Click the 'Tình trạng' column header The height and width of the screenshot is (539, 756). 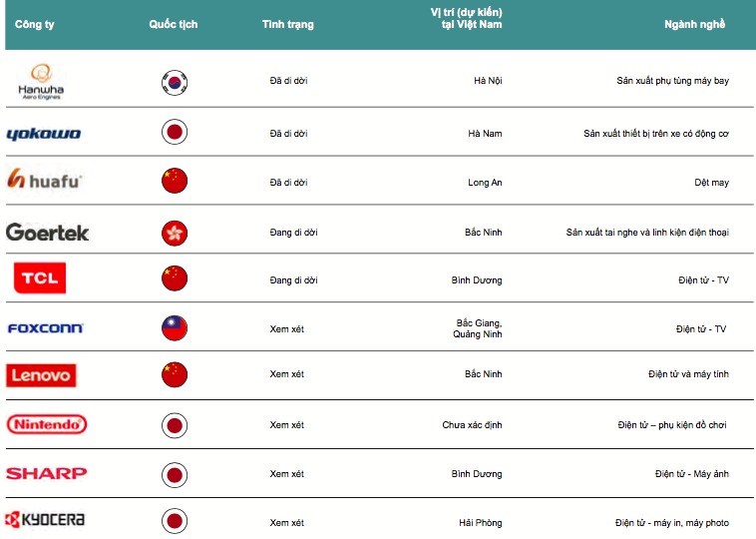point(288,24)
